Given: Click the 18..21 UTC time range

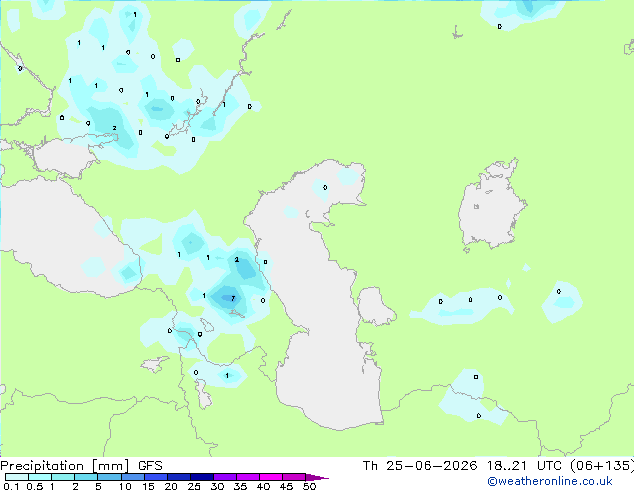Looking at the screenshot, I should [524, 466].
